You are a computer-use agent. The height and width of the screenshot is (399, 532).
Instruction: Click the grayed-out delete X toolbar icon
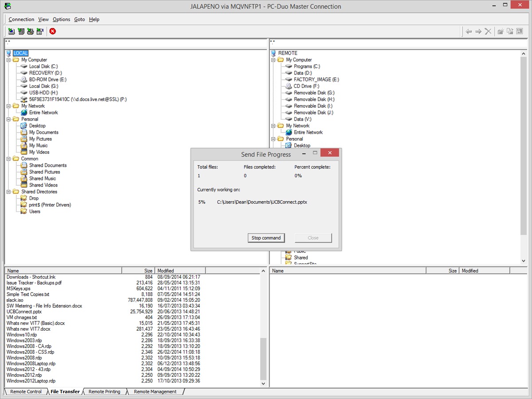[x=488, y=31]
